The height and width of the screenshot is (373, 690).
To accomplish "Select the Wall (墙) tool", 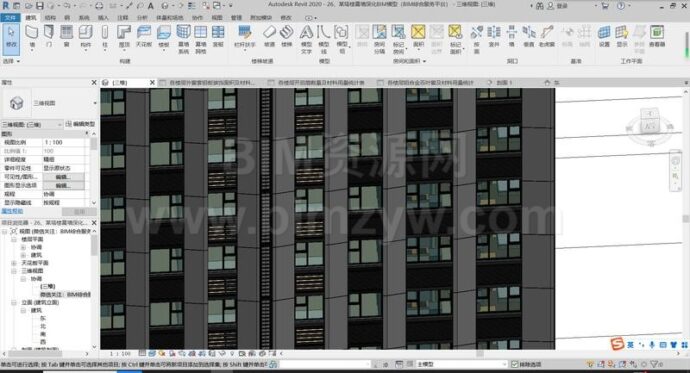I will [x=31, y=37].
